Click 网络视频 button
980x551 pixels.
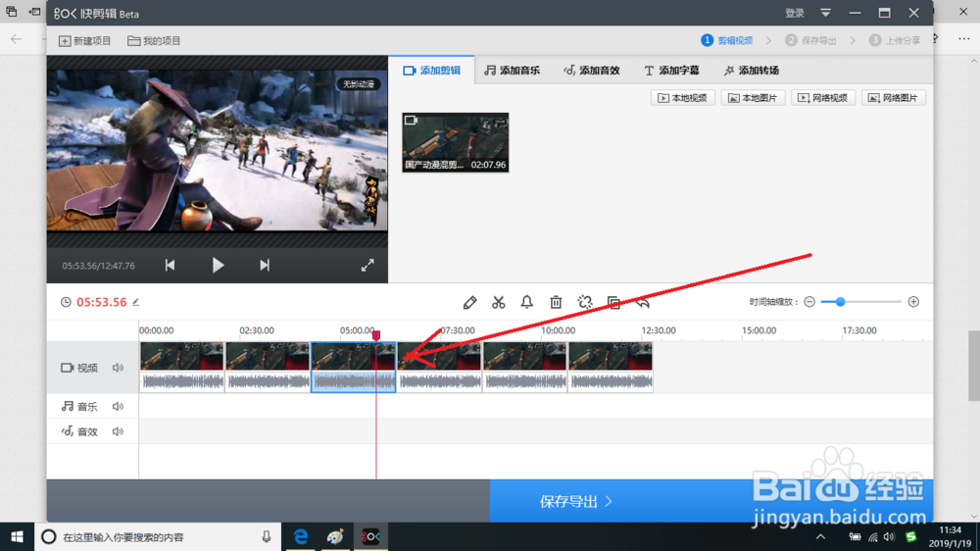point(823,98)
